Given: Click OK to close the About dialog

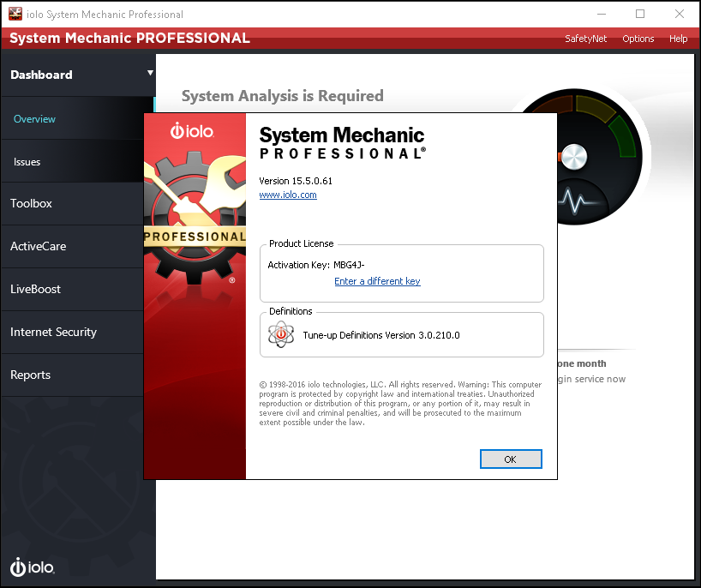Looking at the screenshot, I should (511, 459).
